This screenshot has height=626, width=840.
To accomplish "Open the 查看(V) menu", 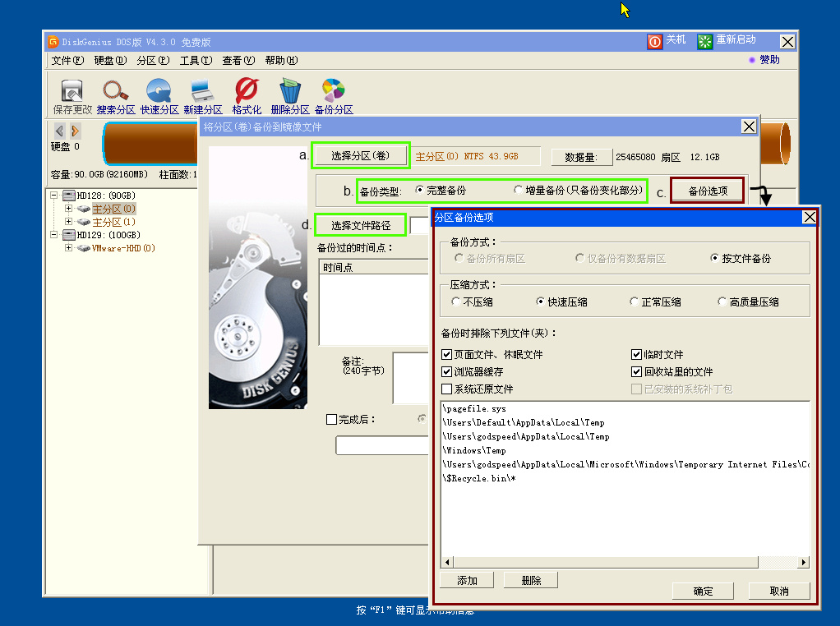I will coord(238,61).
